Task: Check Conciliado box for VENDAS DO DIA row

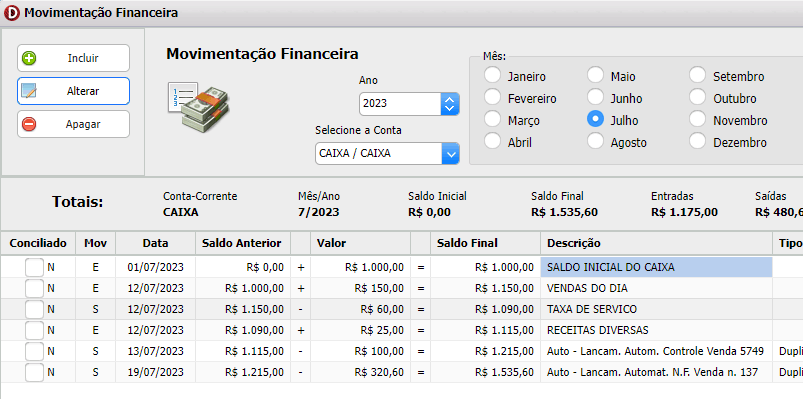Action: [34, 288]
